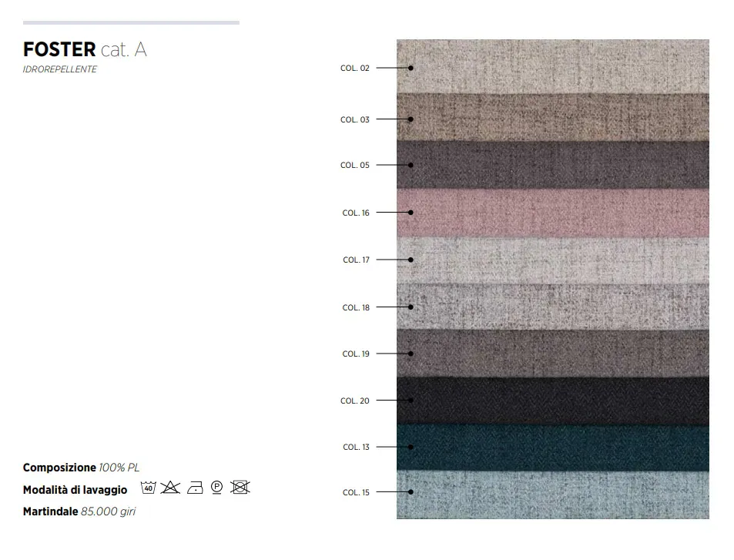Viewport: 734px width, 560px height.
Task: Click the wash at 40 degrees icon
Action: [x=149, y=488]
